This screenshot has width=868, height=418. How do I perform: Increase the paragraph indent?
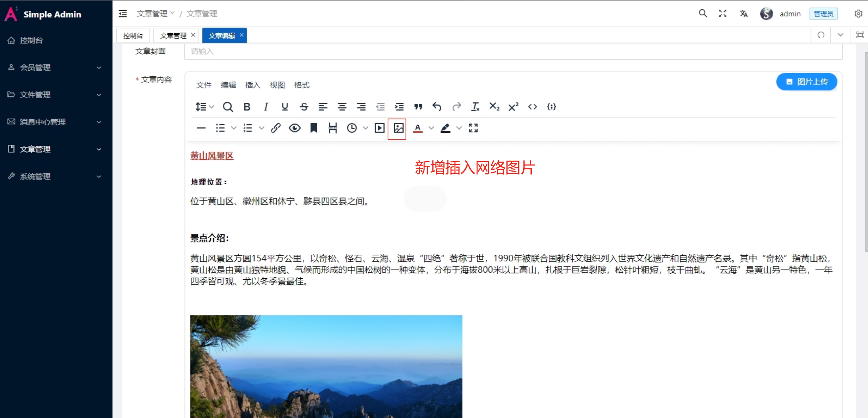coord(399,107)
